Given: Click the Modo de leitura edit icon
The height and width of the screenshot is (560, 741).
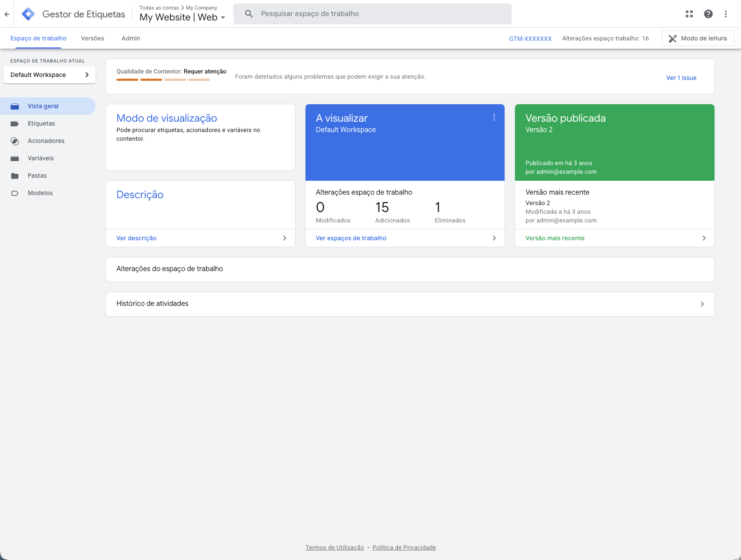Looking at the screenshot, I should (672, 38).
